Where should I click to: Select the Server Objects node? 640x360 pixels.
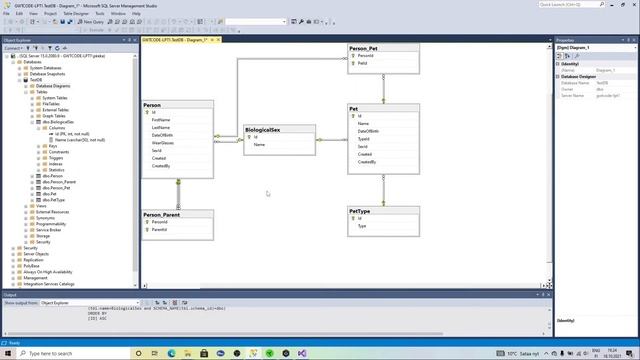[36, 254]
